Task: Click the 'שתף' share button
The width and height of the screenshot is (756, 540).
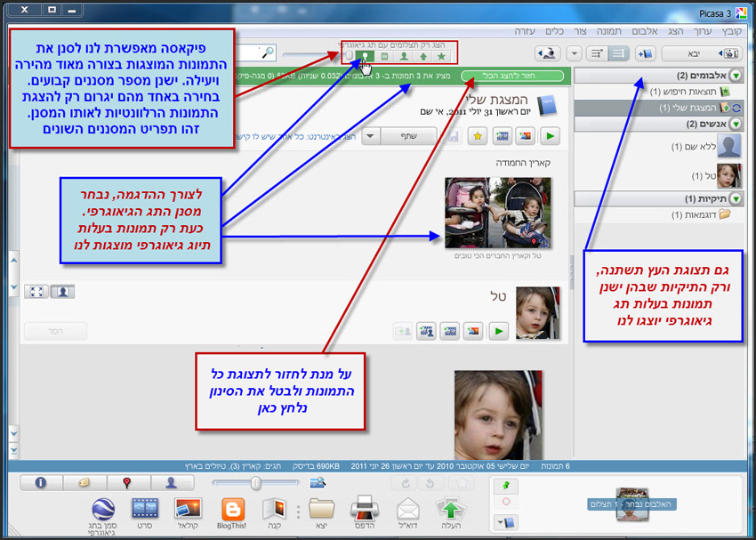Action: tap(408, 136)
